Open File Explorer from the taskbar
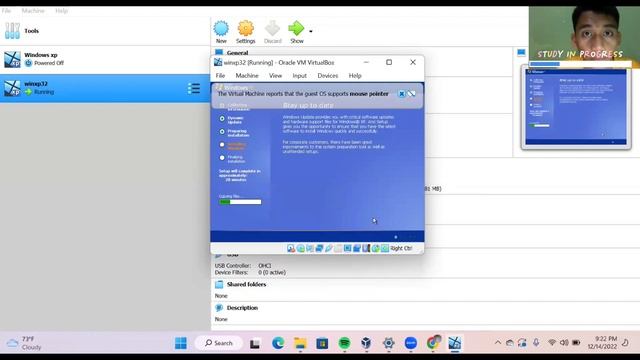 coord(300,343)
